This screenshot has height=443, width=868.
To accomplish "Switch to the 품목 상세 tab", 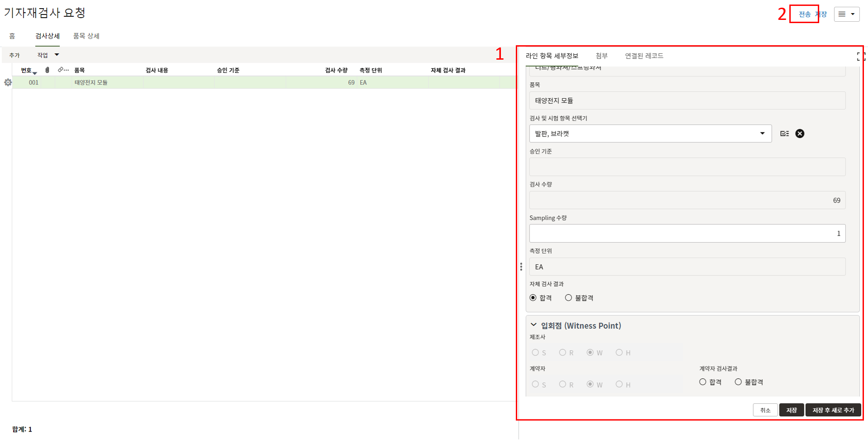I will point(86,36).
